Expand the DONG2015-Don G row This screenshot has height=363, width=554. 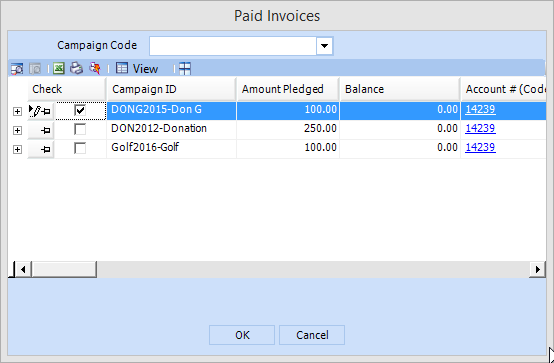17,112
